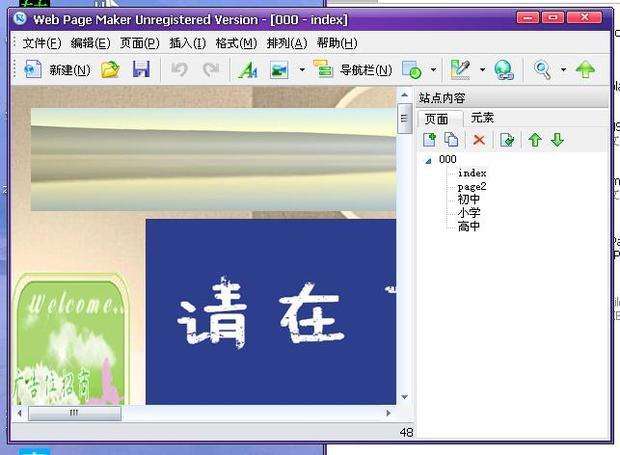
Task: Click the import page icon with green arrow
Action: click(507, 140)
